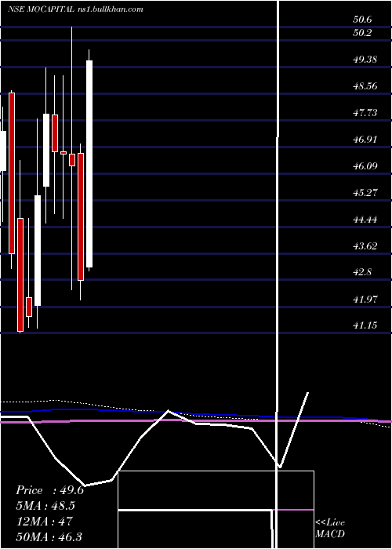
Task: Click the 43.62 price axis label
Action: 365,245
